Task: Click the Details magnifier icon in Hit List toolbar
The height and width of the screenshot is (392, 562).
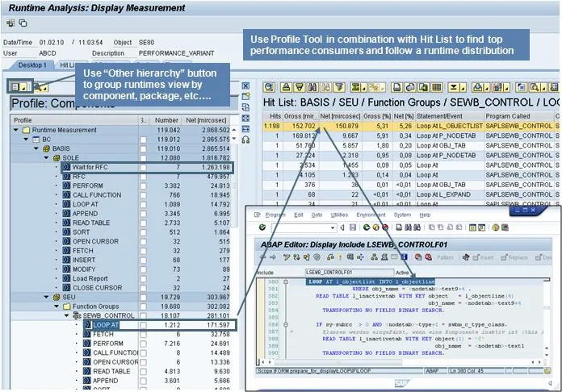Action: coord(269,87)
